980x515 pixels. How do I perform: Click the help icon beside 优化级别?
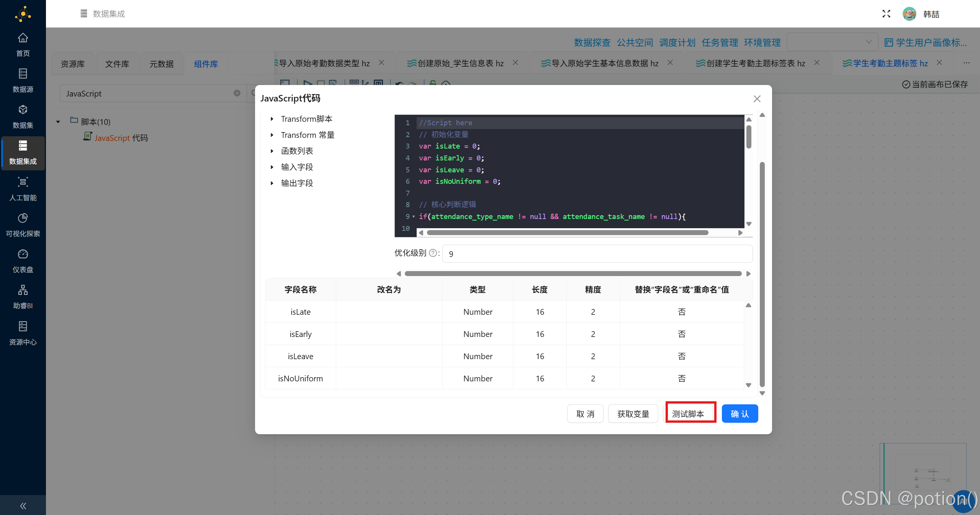[x=433, y=253]
